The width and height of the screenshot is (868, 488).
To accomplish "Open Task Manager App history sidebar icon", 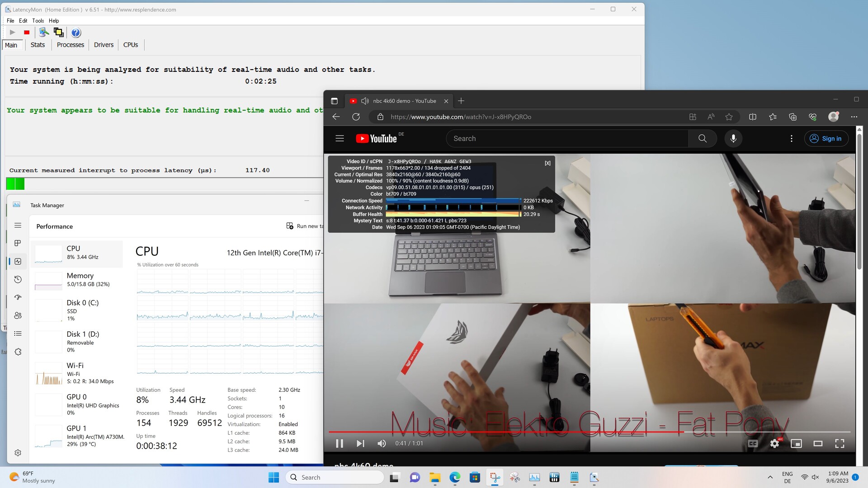I will tap(18, 279).
